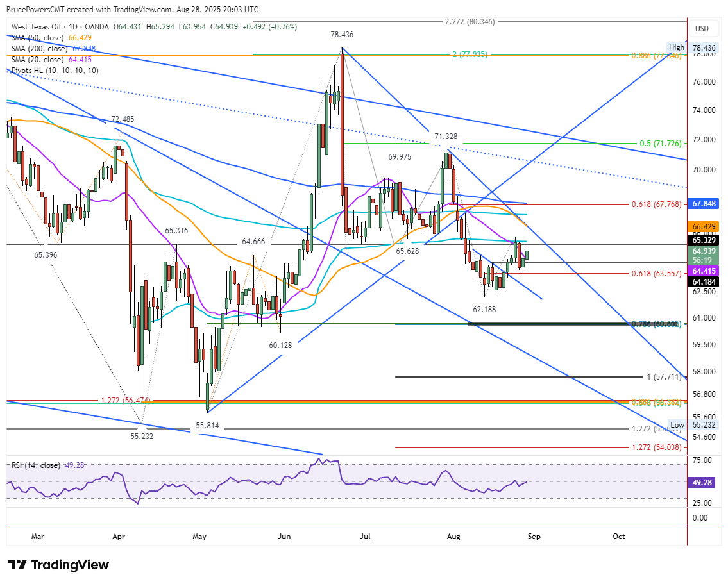Image resolution: width=728 pixels, height=584 pixels.
Task: Click the black 65.329 price axis tag
Action: [x=704, y=240]
